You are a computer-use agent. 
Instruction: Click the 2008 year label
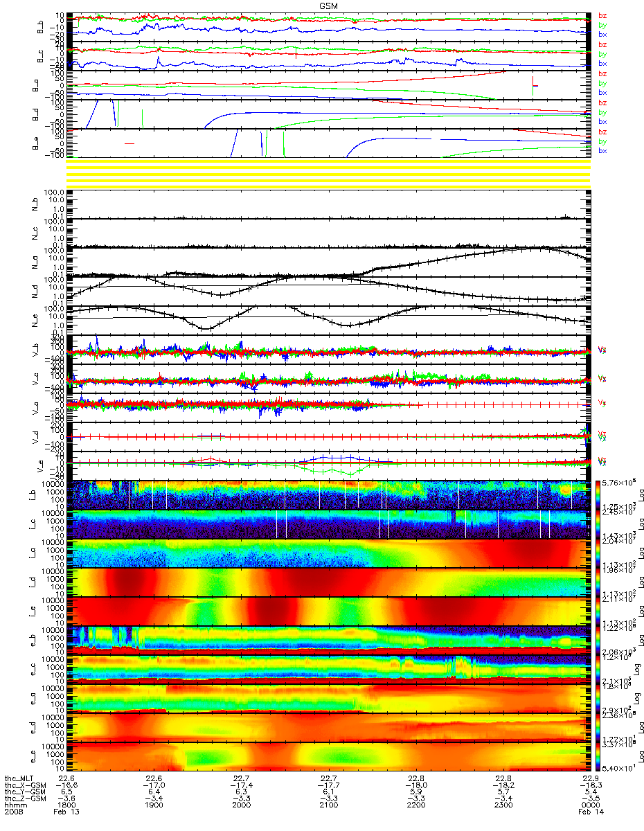13,813
